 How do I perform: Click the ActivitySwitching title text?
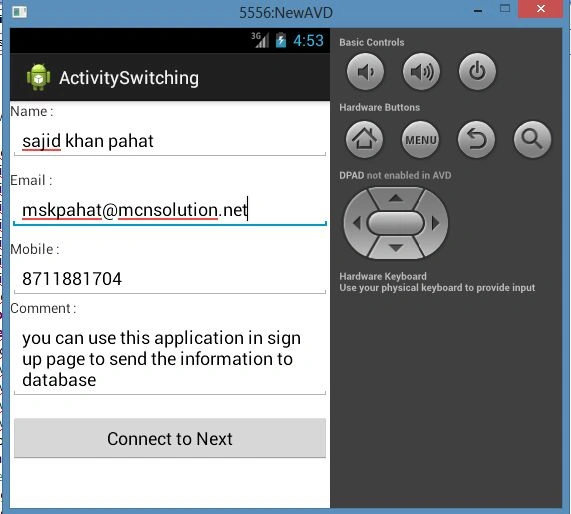tap(129, 78)
